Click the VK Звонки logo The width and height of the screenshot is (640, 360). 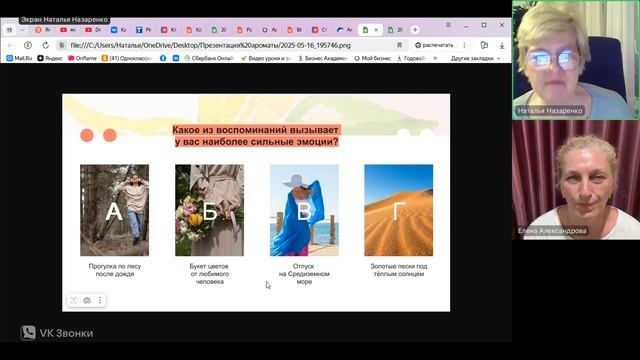point(57,333)
